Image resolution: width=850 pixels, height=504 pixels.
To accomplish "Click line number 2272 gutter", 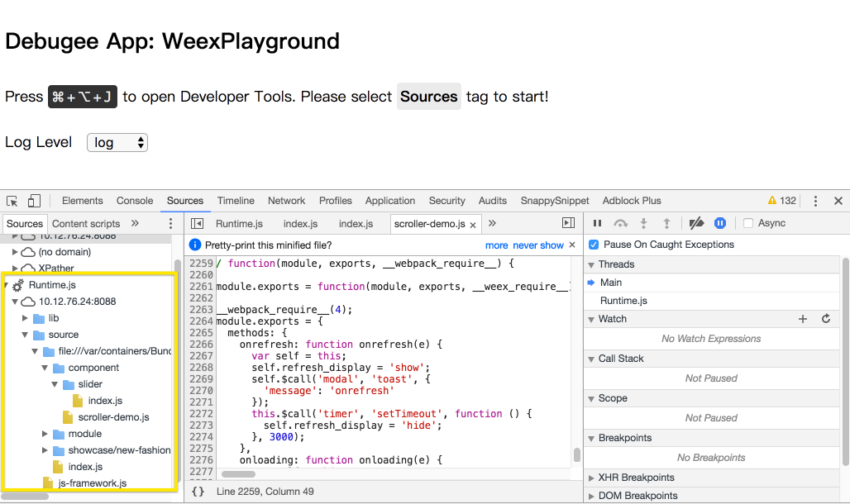I will (201, 413).
